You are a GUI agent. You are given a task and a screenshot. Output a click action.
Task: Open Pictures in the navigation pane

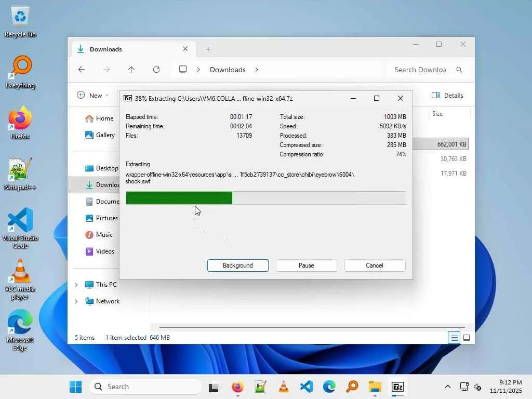(x=102, y=218)
